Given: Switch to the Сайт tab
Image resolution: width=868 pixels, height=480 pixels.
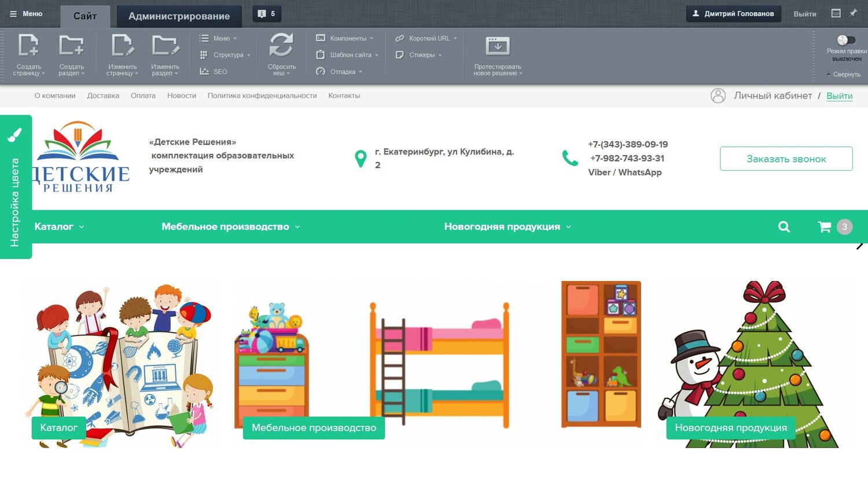Looking at the screenshot, I should click(x=85, y=16).
